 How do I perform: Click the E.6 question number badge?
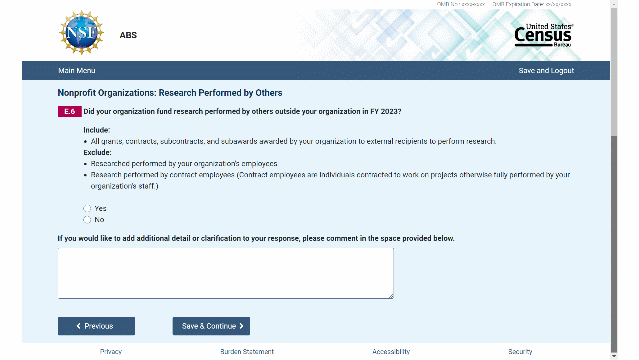[x=70, y=111]
